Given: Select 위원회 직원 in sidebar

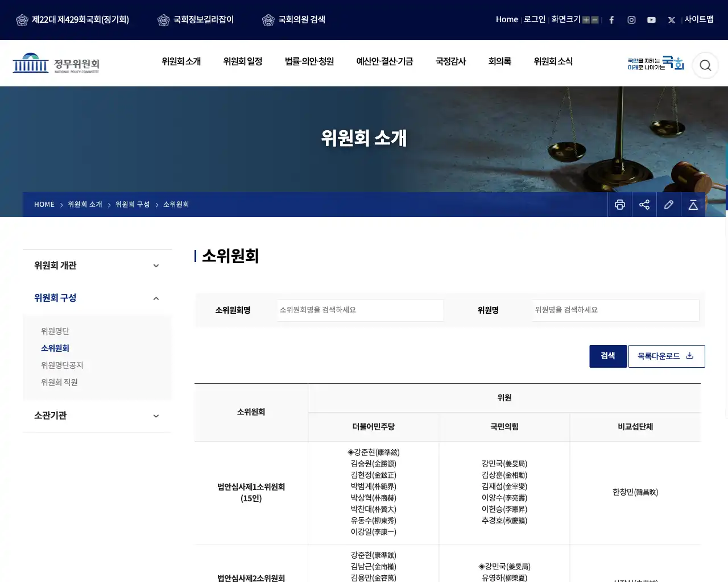Looking at the screenshot, I should [x=59, y=383].
